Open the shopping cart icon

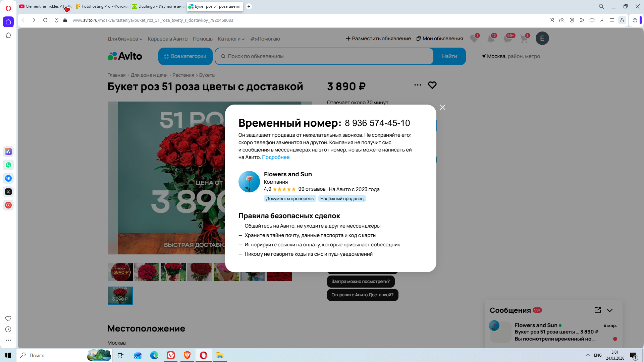point(524,39)
